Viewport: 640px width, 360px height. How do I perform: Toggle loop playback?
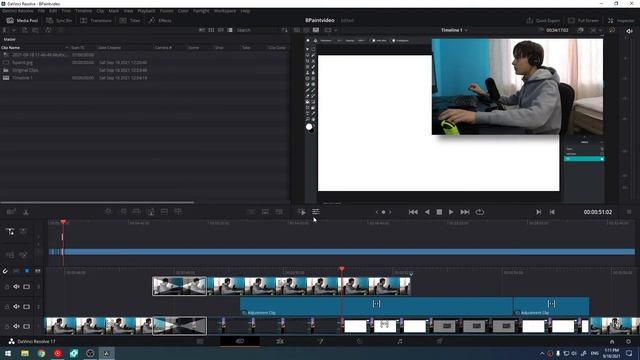click(x=480, y=212)
